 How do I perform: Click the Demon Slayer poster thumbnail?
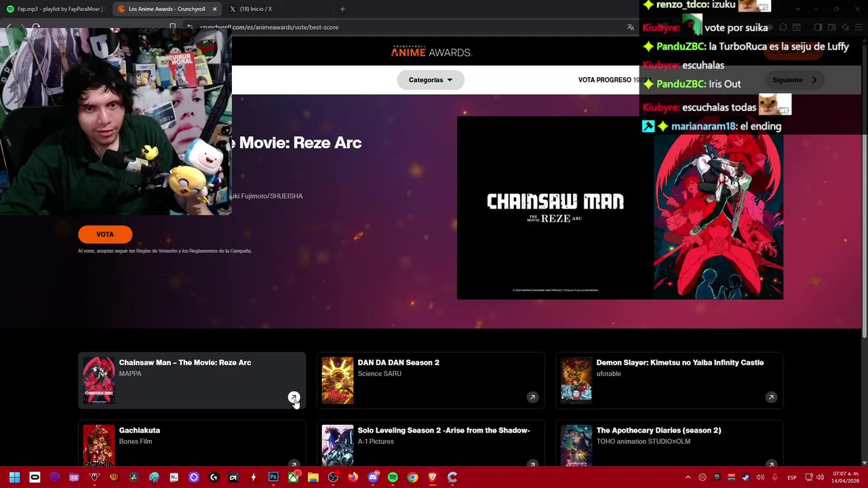pyautogui.click(x=576, y=380)
